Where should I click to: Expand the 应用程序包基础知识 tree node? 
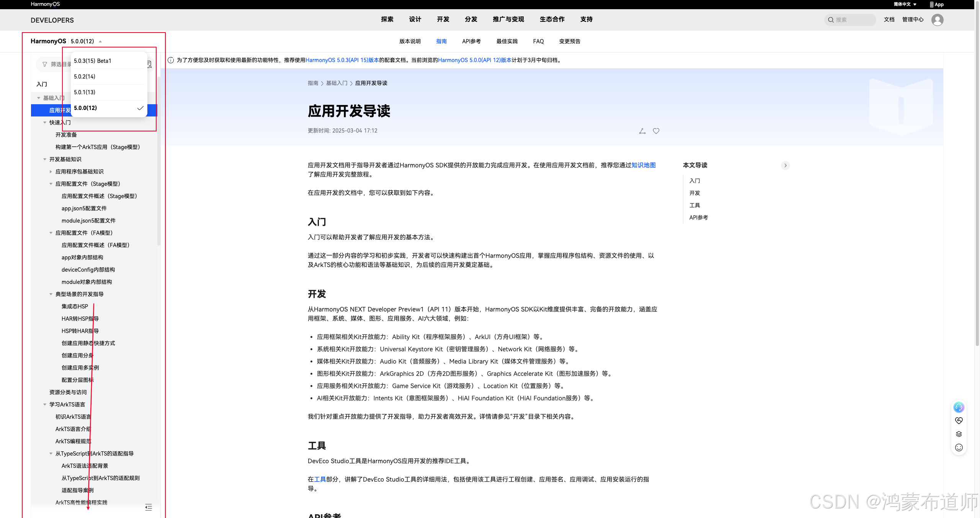click(51, 172)
